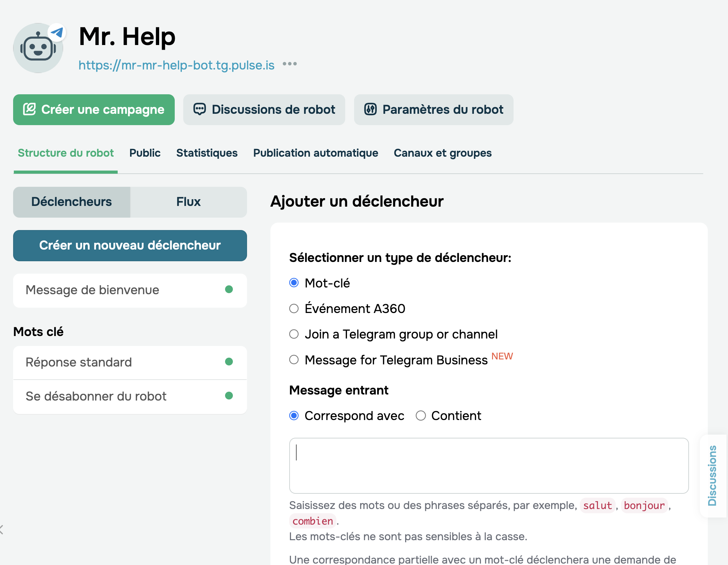
Task: Click Créer une campagne button
Action: pyautogui.click(x=94, y=110)
